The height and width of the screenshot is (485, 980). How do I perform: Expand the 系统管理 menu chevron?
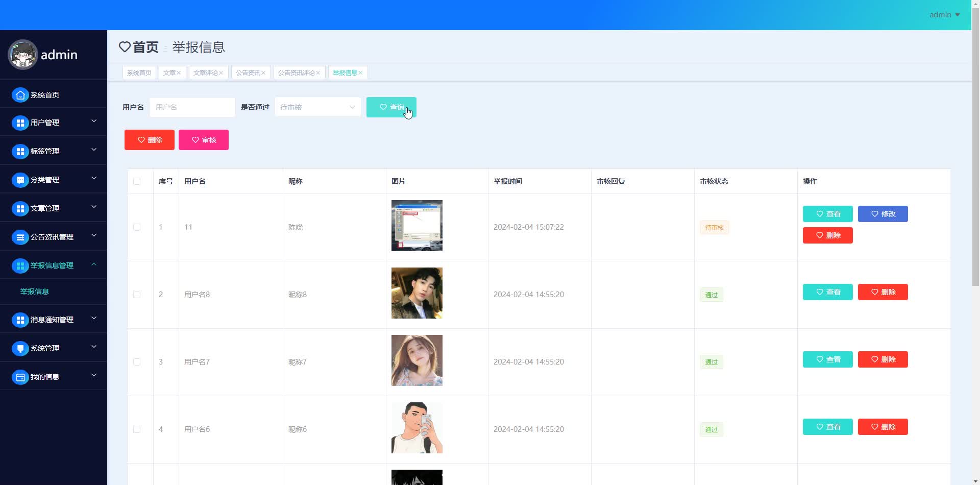click(x=94, y=347)
